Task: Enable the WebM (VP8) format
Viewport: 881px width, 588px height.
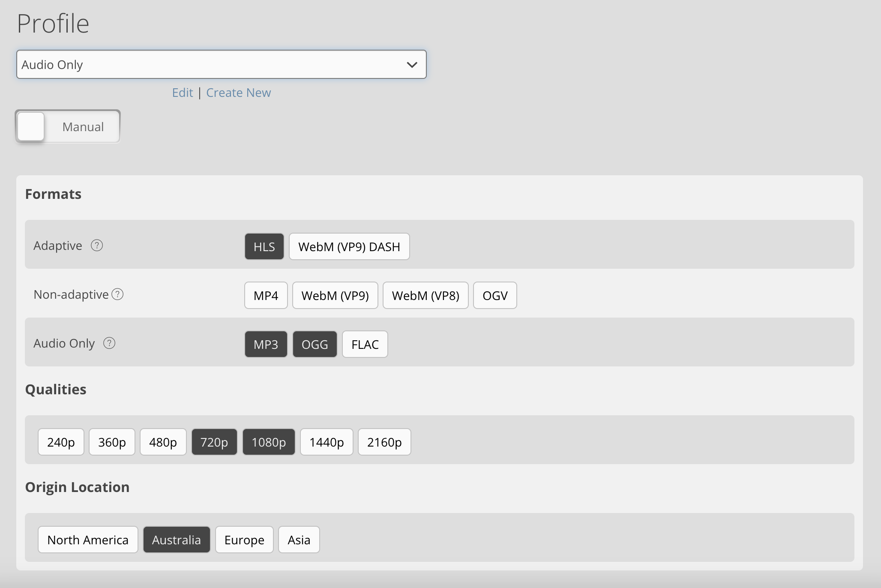Action: point(426,295)
